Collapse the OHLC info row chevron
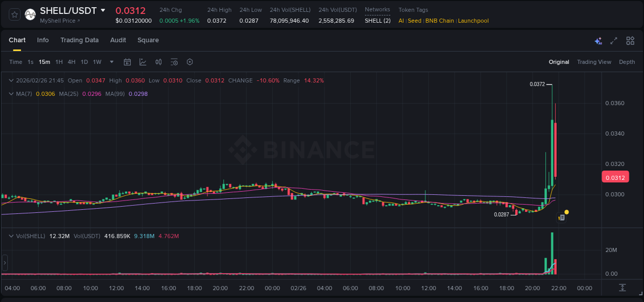Viewport: 644px width, 302px height. (x=11, y=80)
